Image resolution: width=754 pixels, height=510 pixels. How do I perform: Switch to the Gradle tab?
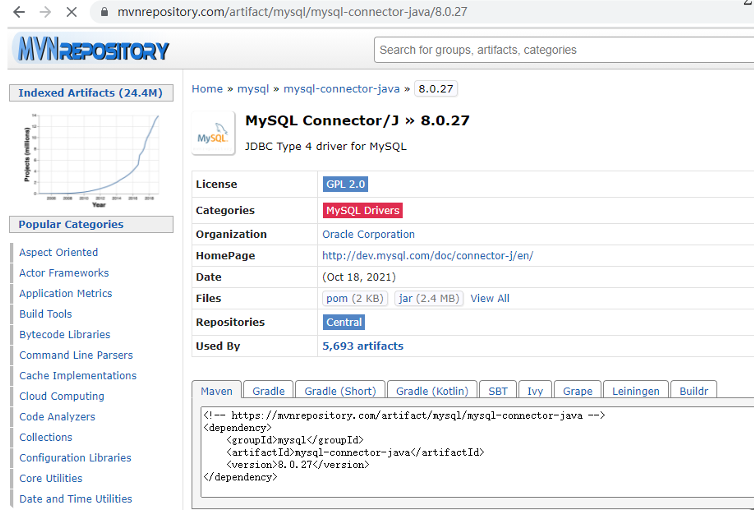[x=268, y=391]
